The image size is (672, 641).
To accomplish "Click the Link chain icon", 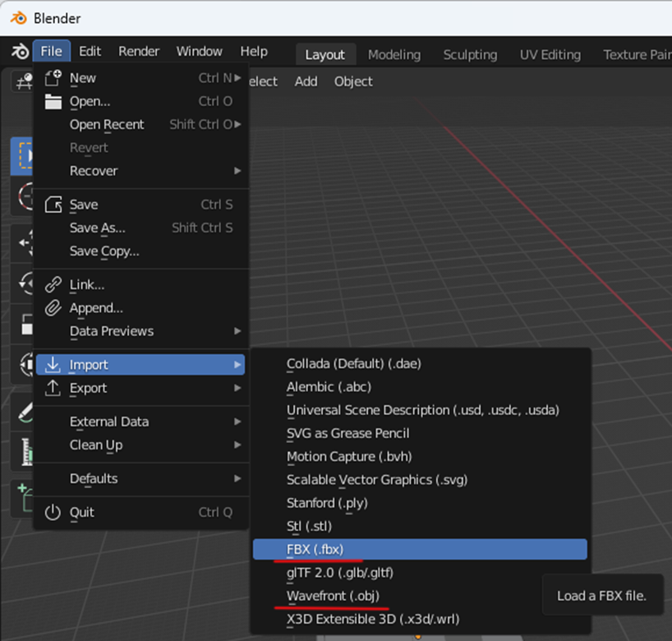I will pyautogui.click(x=53, y=285).
